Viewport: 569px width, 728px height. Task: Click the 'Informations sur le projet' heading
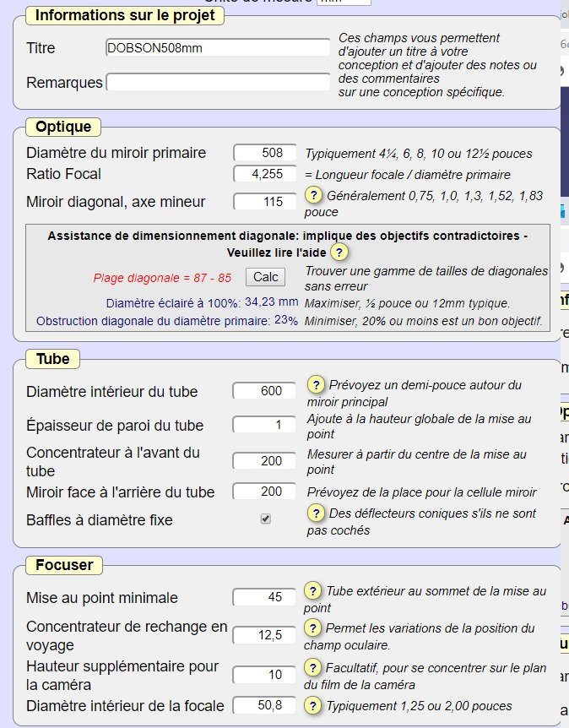coord(125,15)
